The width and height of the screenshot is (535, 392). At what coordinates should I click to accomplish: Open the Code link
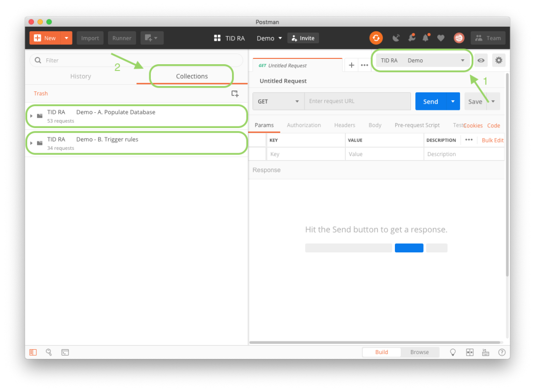[493, 125]
